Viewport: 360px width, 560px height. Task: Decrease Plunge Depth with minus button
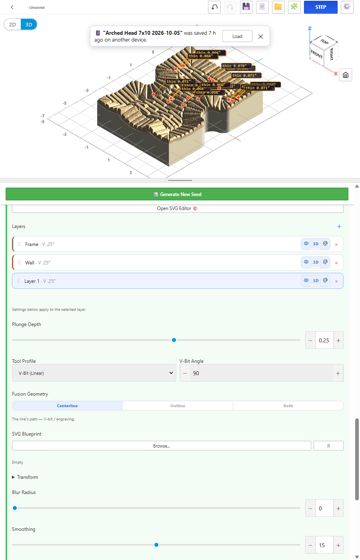click(x=310, y=340)
